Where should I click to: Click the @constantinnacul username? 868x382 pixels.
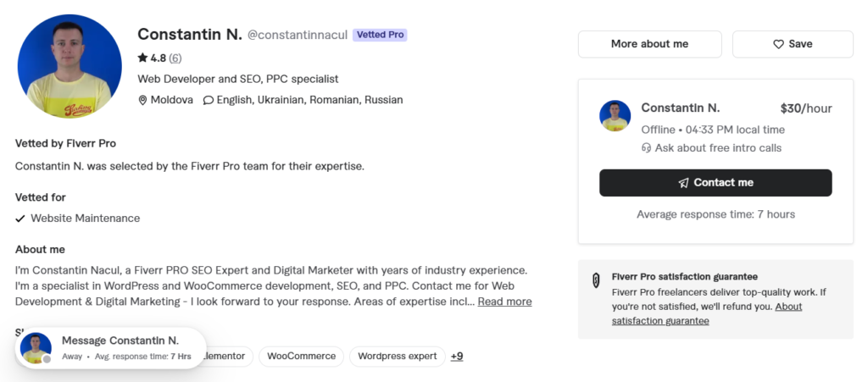[x=298, y=35]
